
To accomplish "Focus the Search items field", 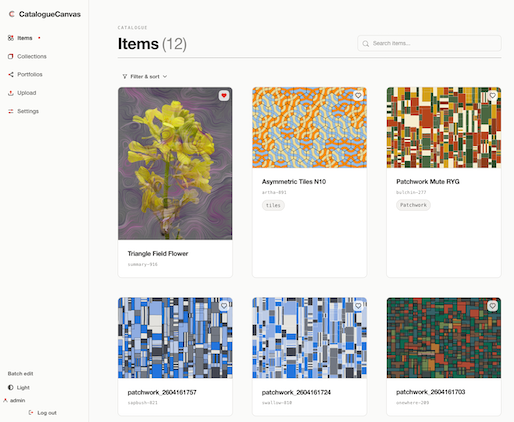I will coord(429,43).
